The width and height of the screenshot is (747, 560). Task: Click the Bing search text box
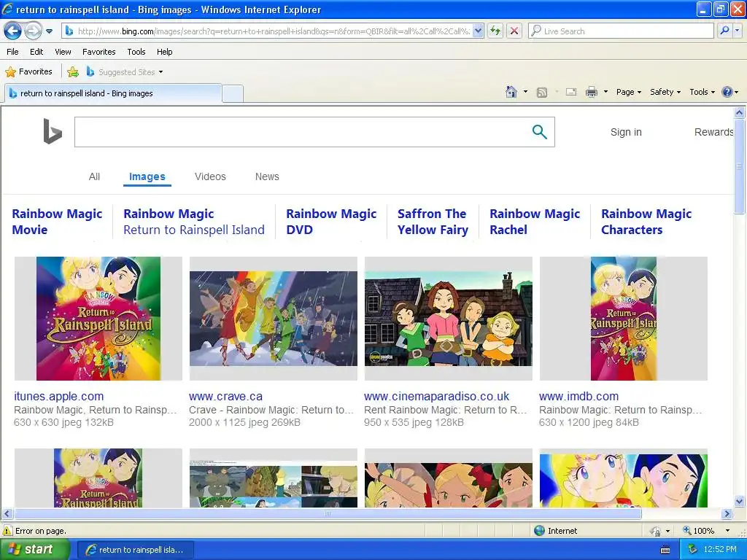tap(303, 132)
